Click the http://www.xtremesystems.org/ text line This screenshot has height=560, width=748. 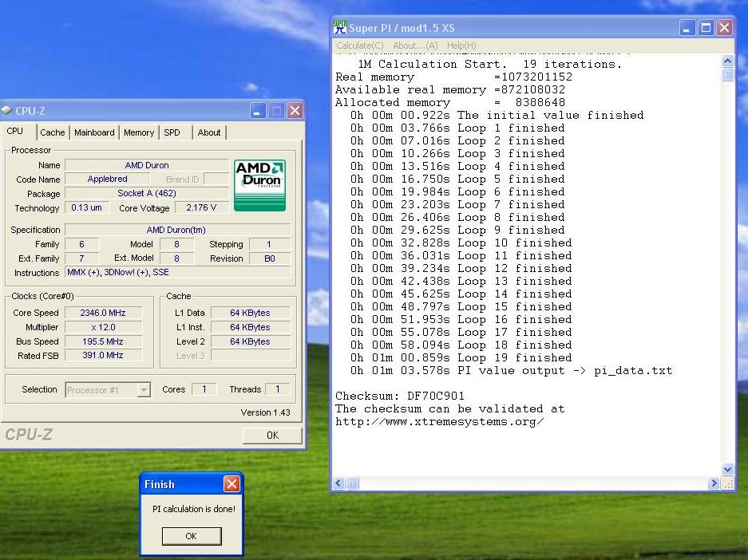tap(439, 422)
